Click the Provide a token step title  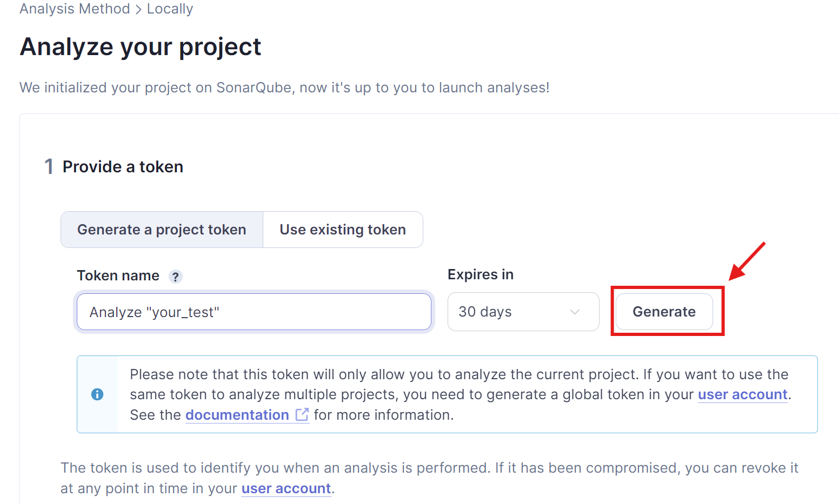click(x=123, y=166)
